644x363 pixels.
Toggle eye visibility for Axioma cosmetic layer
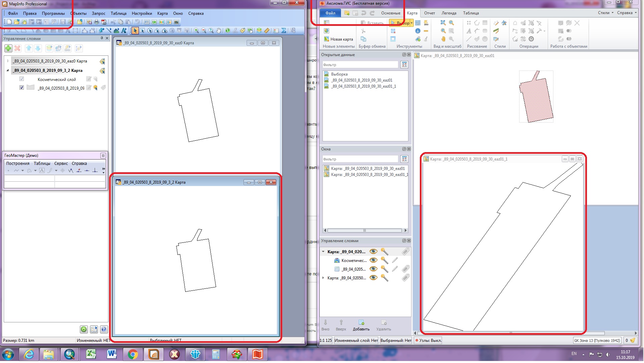click(373, 260)
